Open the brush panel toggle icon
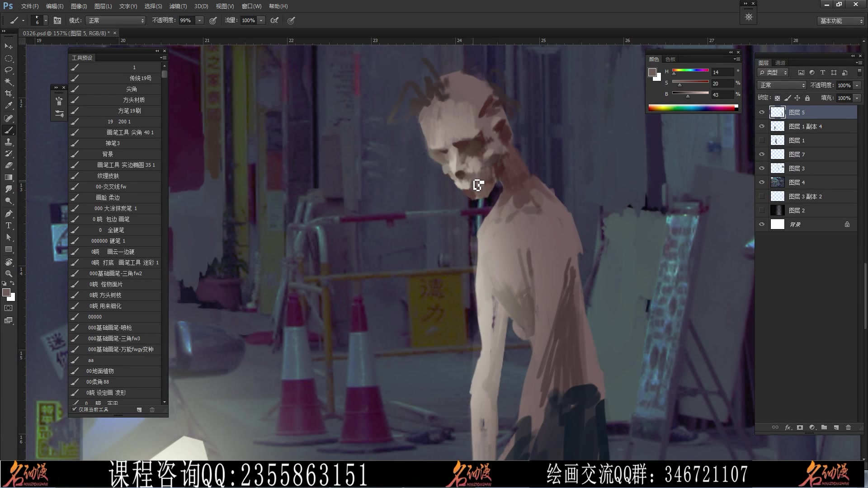868x488 pixels. pos(57,20)
